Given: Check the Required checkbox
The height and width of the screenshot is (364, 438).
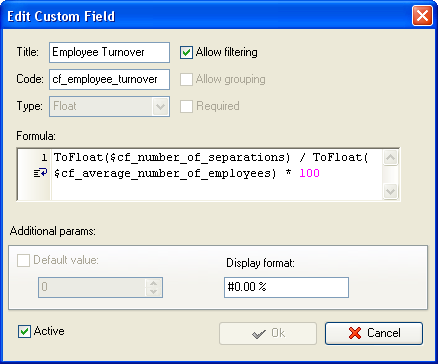Looking at the screenshot, I should pyautogui.click(x=186, y=106).
